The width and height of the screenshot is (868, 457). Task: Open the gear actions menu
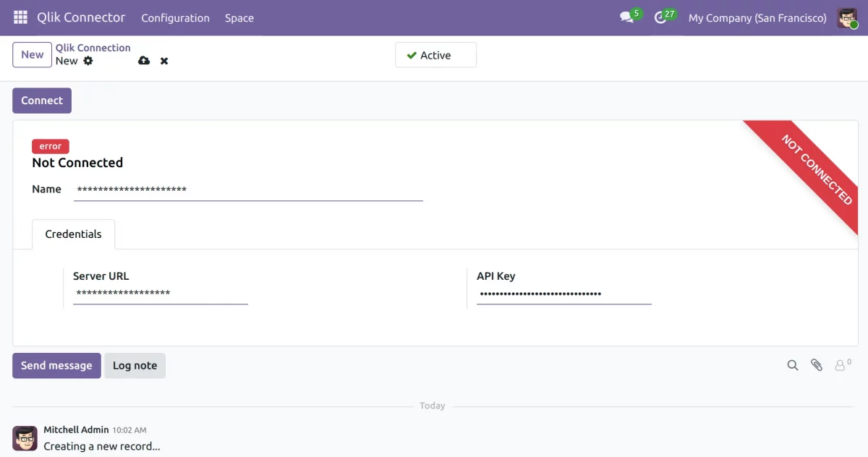[x=88, y=61]
